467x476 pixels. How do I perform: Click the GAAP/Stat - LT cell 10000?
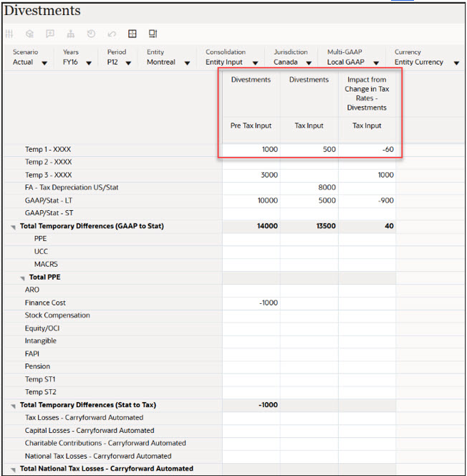click(x=251, y=200)
